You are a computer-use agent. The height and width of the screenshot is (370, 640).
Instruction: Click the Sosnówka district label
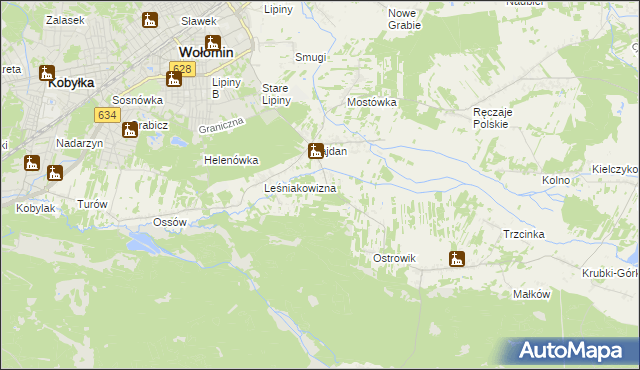click(137, 100)
